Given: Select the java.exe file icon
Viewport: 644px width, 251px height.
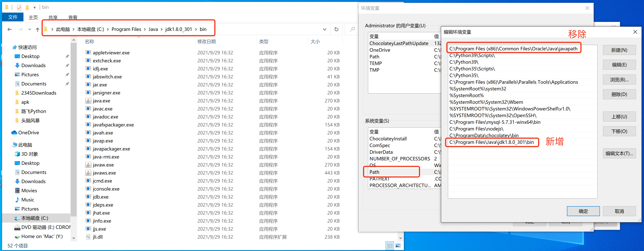Looking at the screenshot, I should 88,101.
